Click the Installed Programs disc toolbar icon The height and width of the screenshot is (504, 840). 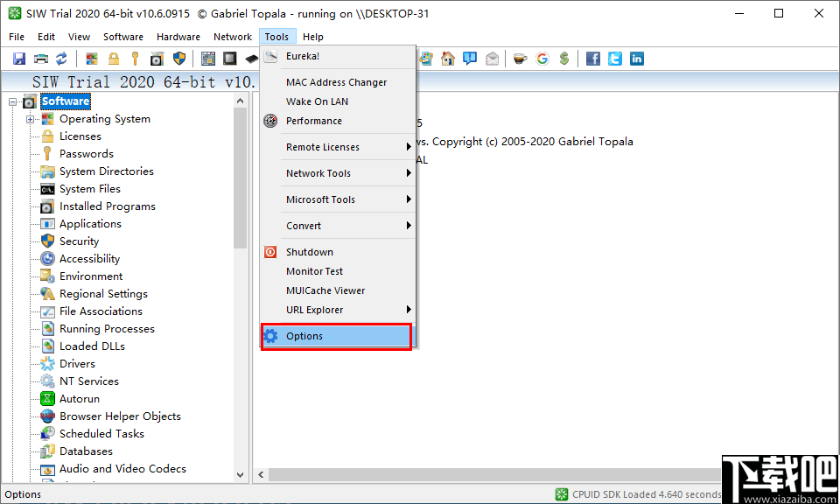[x=157, y=59]
